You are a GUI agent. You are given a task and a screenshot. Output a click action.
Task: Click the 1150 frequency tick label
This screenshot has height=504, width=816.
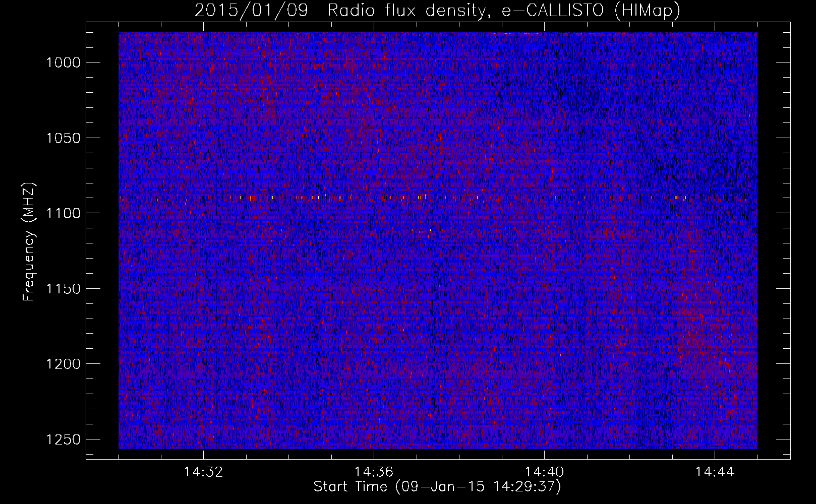[63, 289]
